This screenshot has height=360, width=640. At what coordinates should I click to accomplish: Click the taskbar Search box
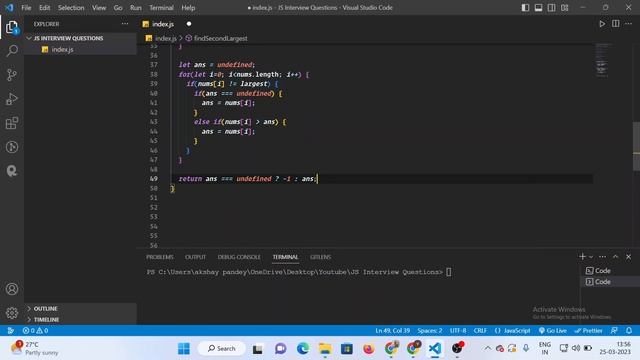(222, 349)
